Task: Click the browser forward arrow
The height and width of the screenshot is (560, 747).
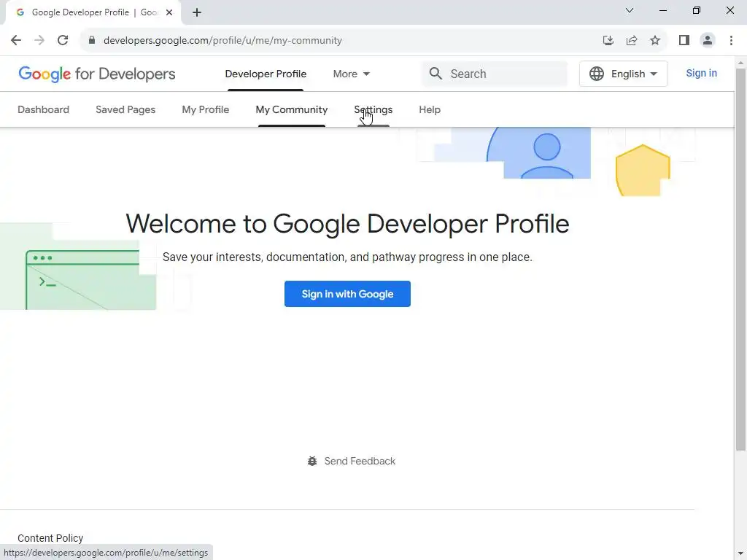Action: coord(39,41)
